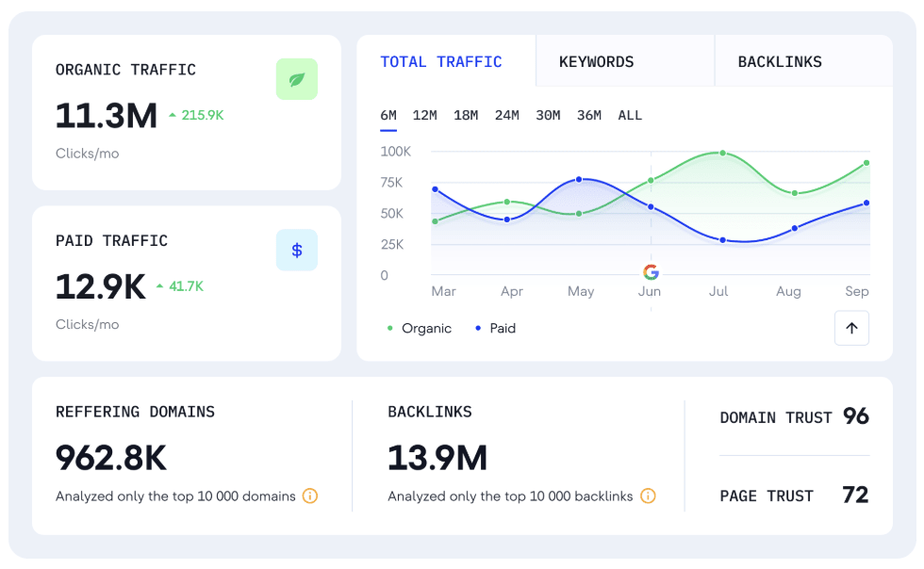Click the 11.3M organic traffic value
924x569 pixels.
click(107, 116)
